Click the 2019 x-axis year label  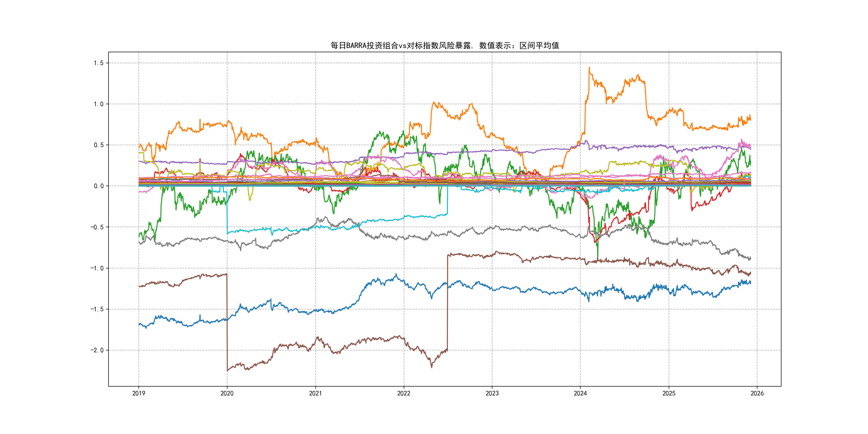tap(139, 393)
